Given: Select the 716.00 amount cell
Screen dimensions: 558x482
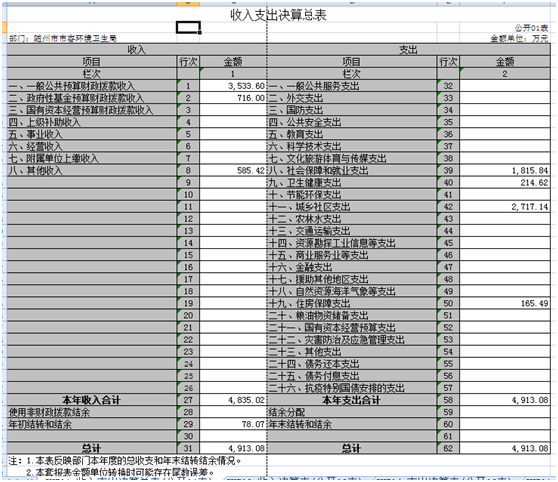Looking at the screenshot, I should 233,98.
